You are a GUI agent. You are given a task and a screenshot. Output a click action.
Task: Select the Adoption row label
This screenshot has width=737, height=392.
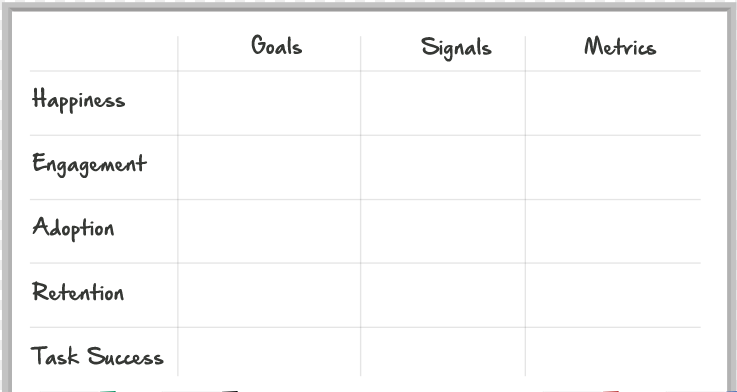tap(73, 228)
